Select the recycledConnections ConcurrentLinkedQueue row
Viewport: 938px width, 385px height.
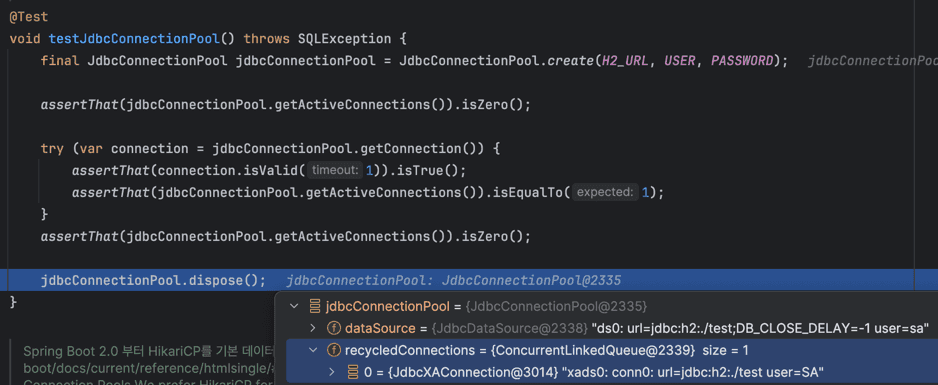coord(612,350)
